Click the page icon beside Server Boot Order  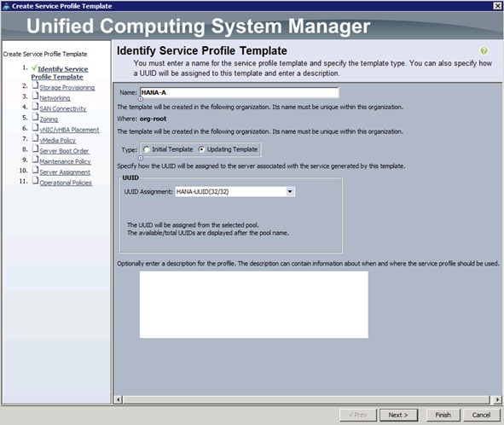point(35,149)
